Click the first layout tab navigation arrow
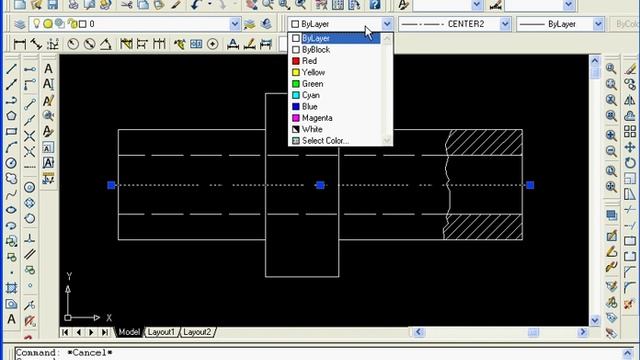The height and width of the screenshot is (360, 640). coord(65,332)
